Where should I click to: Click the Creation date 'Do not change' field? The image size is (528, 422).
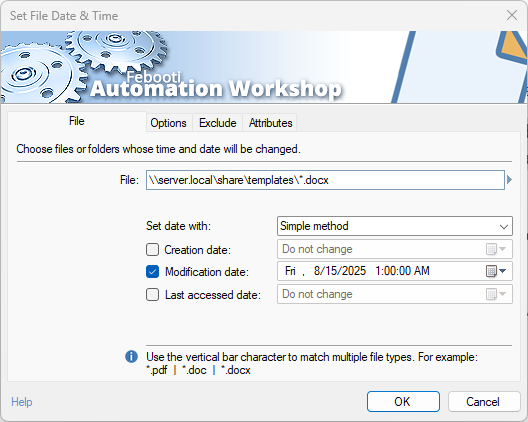pyautogui.click(x=395, y=249)
